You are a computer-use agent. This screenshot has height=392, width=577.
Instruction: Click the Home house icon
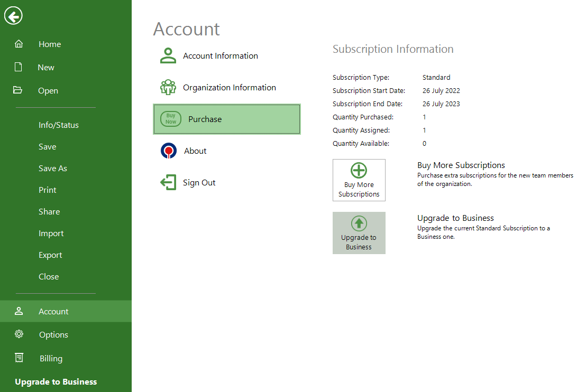pos(19,44)
